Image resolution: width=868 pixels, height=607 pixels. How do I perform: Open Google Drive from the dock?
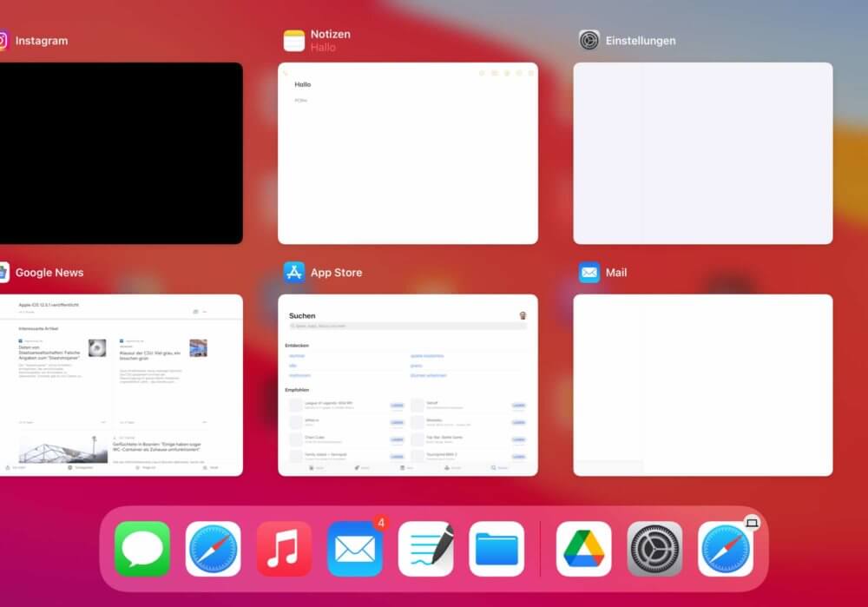(x=584, y=549)
